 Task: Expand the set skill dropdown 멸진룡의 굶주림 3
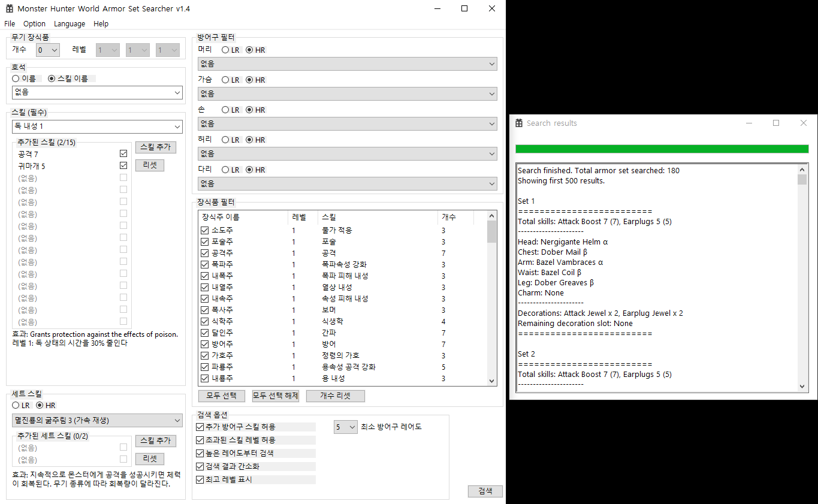coord(97,420)
